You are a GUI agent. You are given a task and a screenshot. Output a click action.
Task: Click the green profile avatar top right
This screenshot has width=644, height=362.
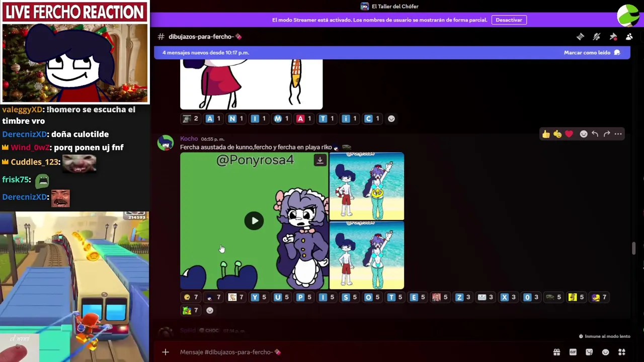coord(628,15)
